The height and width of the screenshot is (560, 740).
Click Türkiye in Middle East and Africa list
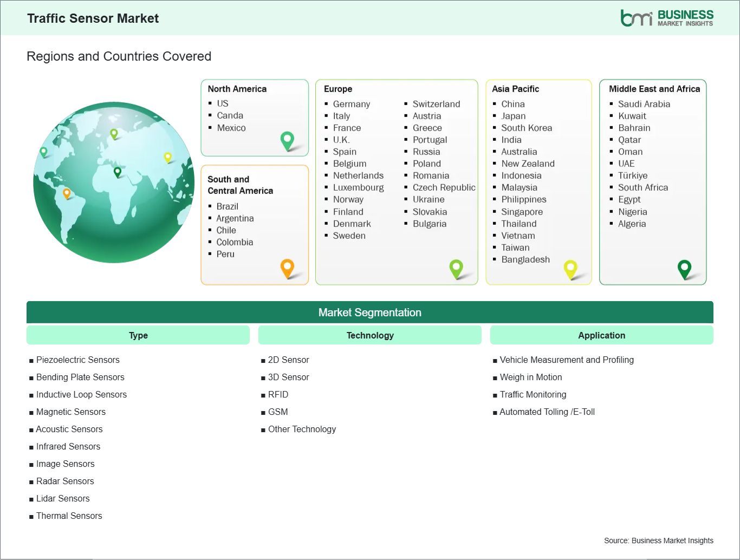[x=633, y=175]
